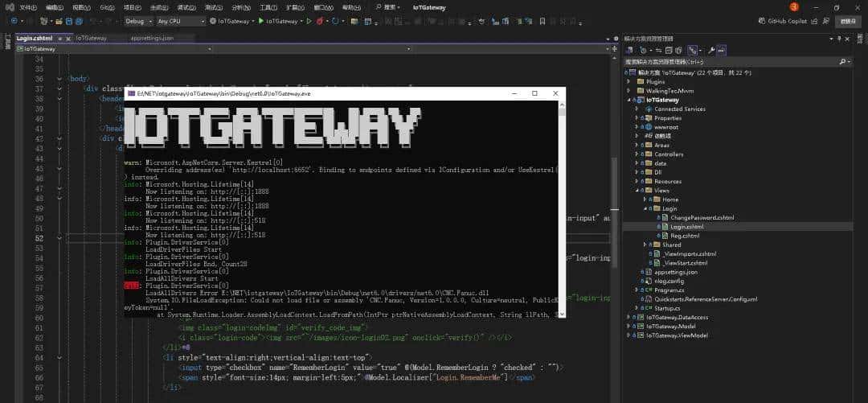
Task: Open the 调试 (Debug) menu
Action: point(186,8)
